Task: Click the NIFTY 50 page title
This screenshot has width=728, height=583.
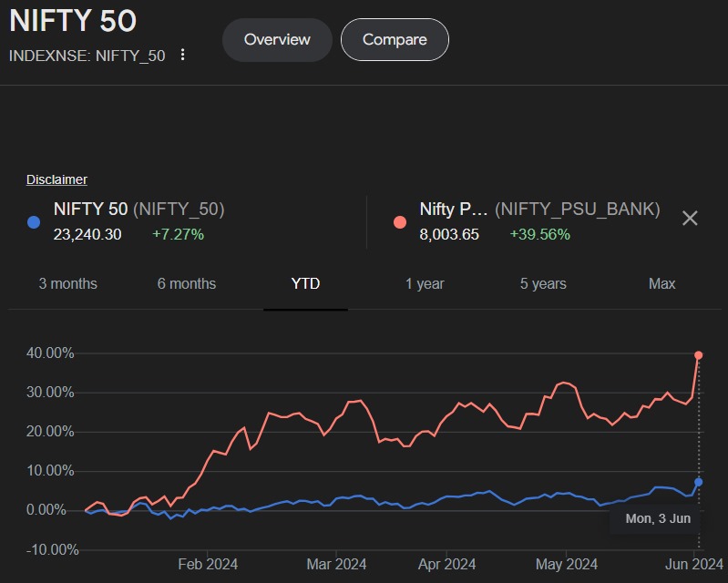Action: [73, 21]
